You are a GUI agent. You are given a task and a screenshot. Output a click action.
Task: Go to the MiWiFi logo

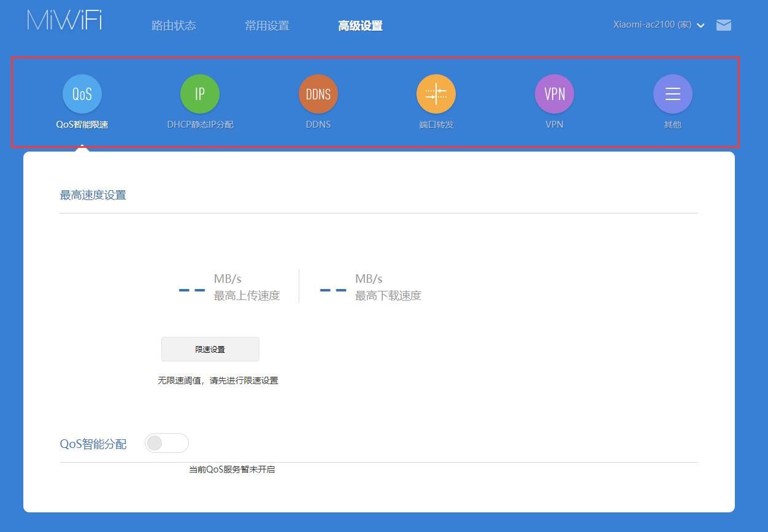(x=64, y=20)
